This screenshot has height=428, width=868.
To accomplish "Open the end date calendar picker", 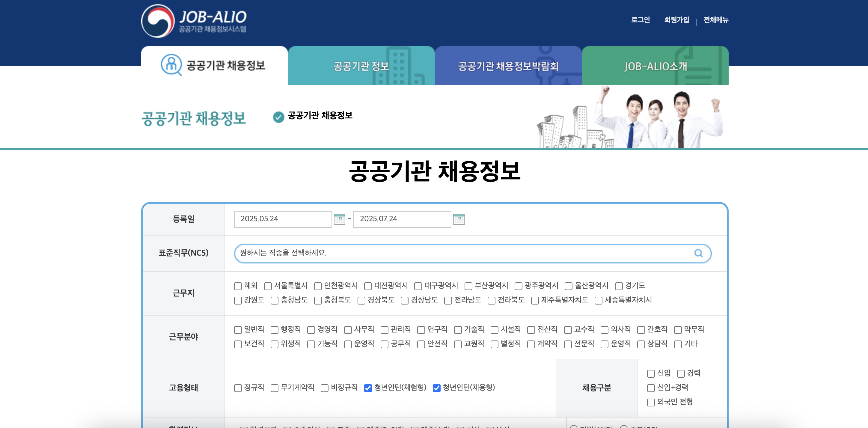I will 459,219.
